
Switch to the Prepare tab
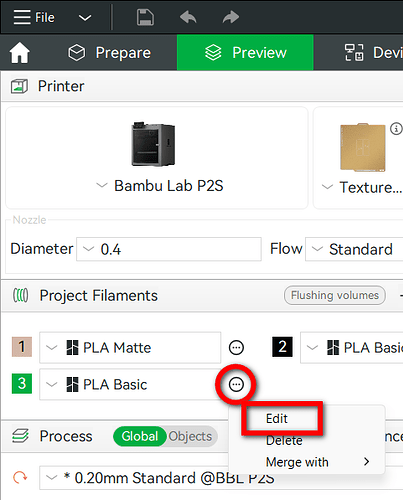click(110, 53)
